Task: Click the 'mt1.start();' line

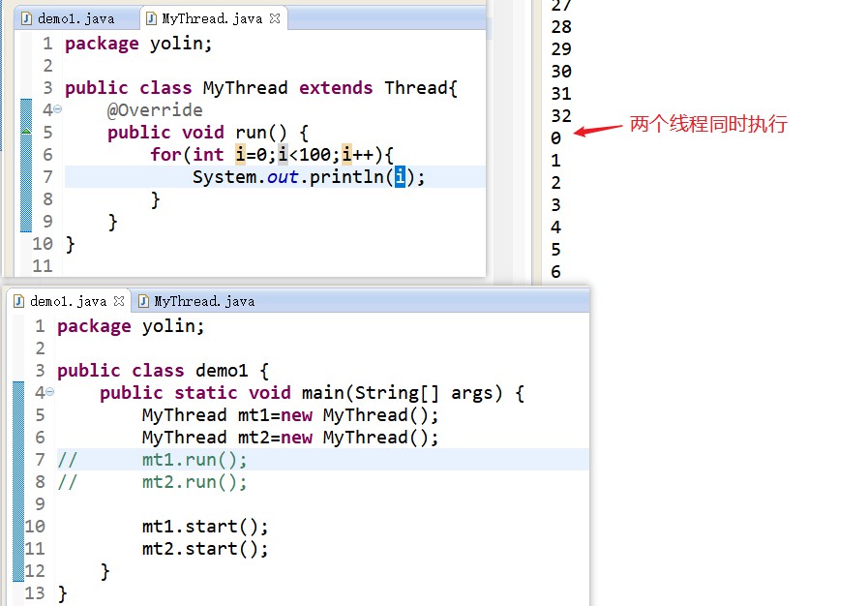Action: click(x=205, y=527)
